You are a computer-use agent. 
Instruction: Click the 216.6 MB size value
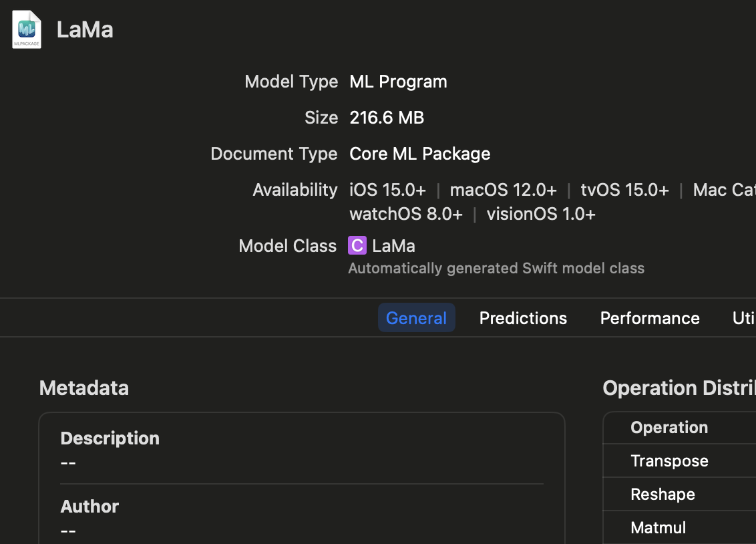(x=387, y=118)
